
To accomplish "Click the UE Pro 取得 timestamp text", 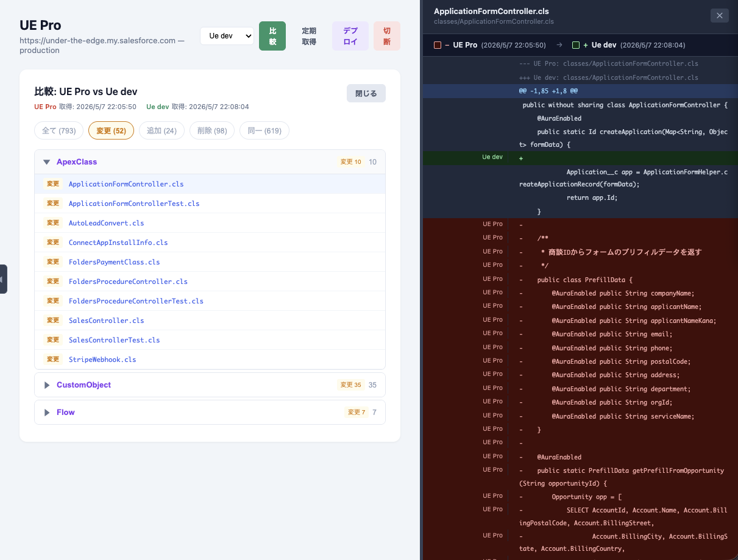I will (85, 107).
